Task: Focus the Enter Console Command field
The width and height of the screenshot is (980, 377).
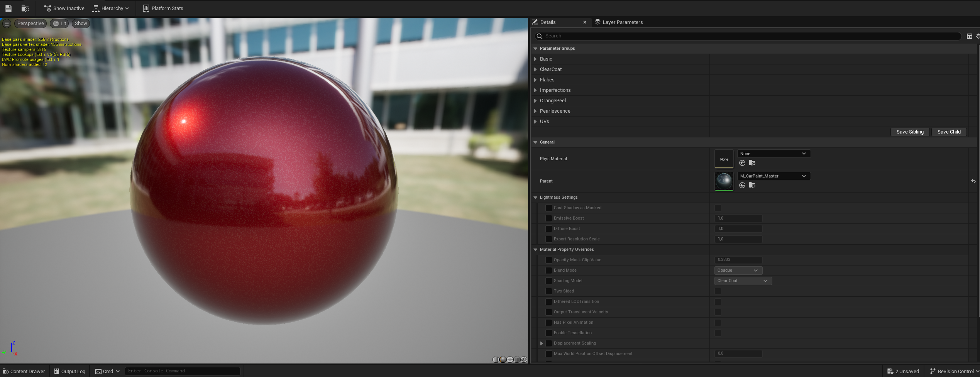Action: [182, 371]
